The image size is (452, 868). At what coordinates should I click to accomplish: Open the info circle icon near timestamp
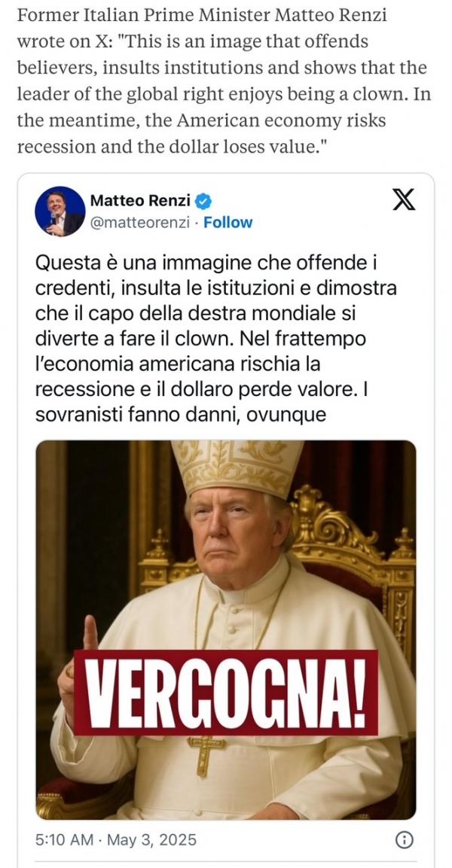405,840
